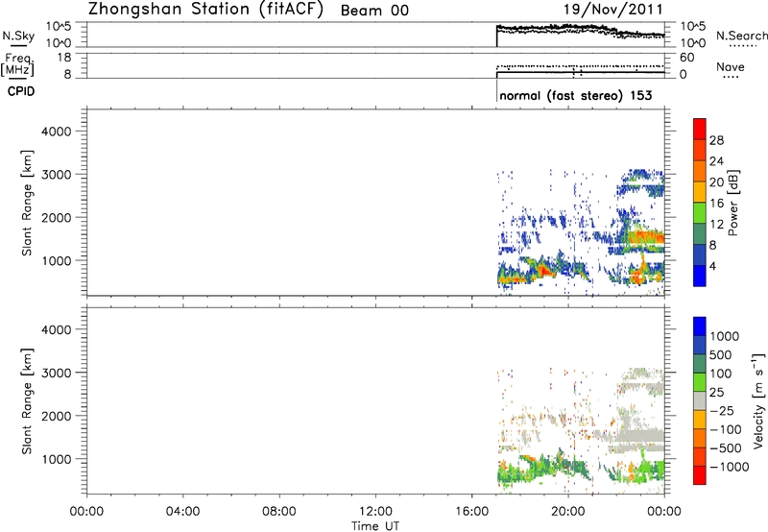Click the normal (fast stereo) 153 text
This screenshot has height=532, width=768.
pyautogui.click(x=576, y=95)
